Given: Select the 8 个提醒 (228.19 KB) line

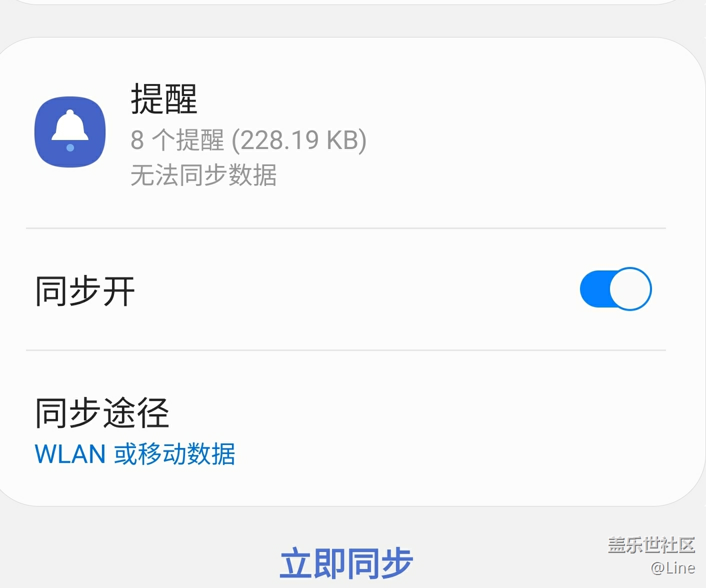Looking at the screenshot, I should click(x=248, y=140).
